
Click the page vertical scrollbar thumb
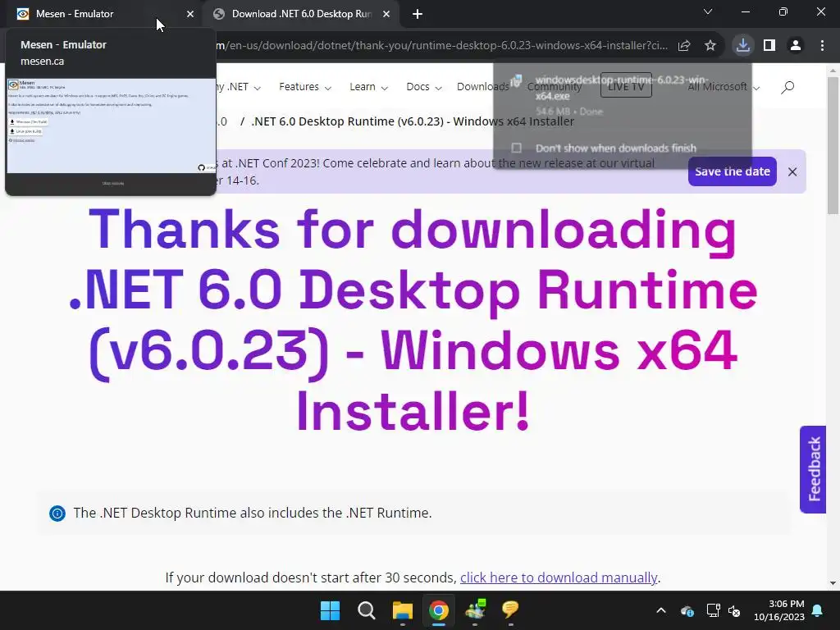833,146
